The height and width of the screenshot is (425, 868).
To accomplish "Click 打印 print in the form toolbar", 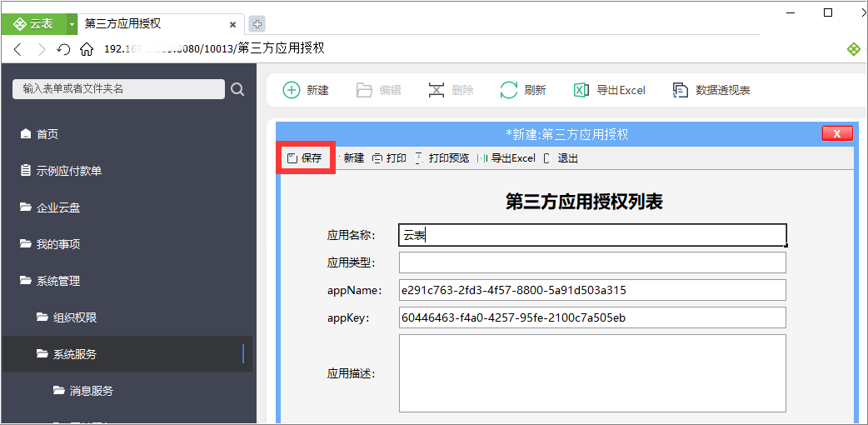I will (389, 158).
